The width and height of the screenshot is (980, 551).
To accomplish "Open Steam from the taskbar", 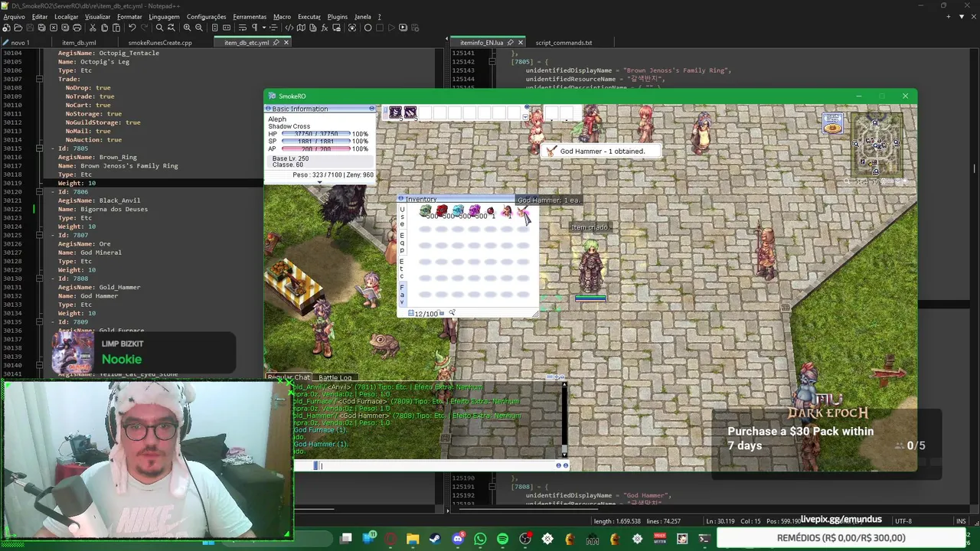I will coord(435,539).
